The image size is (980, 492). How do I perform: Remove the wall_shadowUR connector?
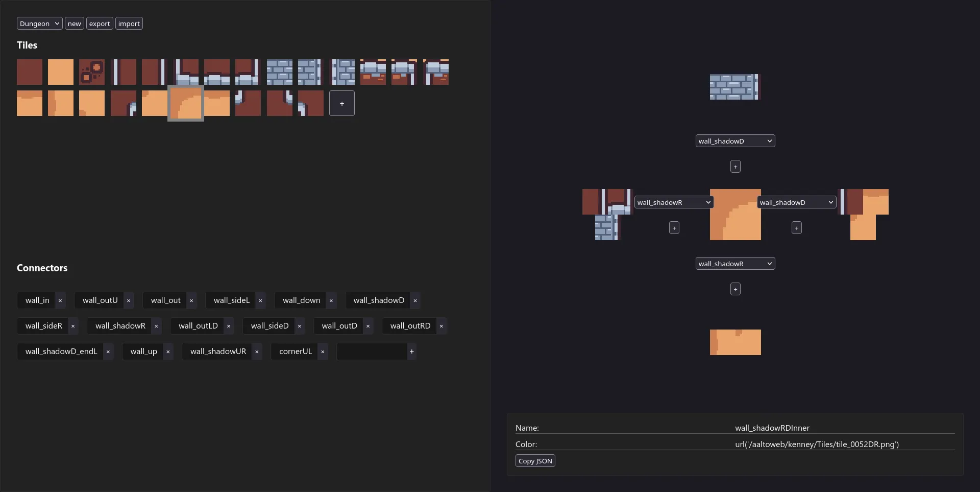[x=257, y=352]
